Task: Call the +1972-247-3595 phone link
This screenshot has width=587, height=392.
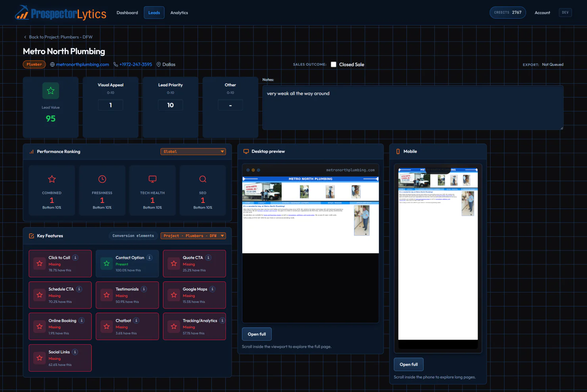Action: [136, 65]
